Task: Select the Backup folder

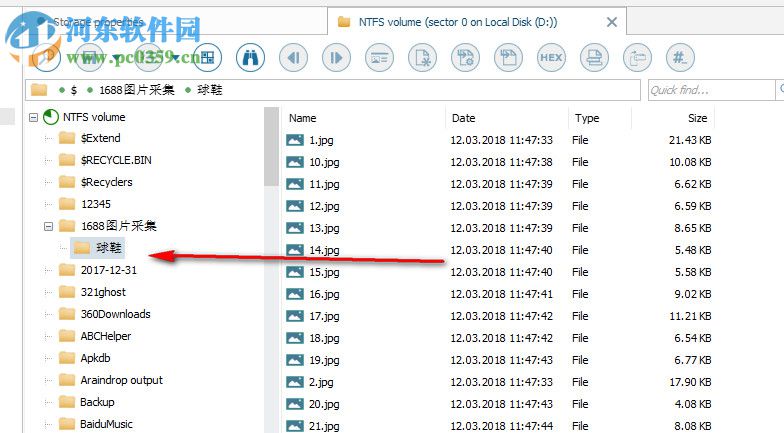Action: [97, 402]
